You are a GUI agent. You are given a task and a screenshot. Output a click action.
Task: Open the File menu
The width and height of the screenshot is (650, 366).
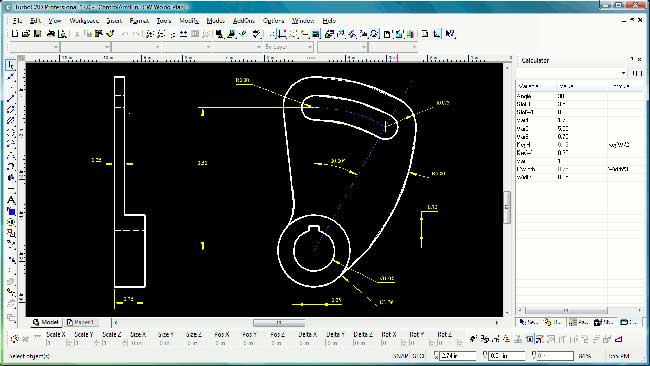[x=17, y=20]
